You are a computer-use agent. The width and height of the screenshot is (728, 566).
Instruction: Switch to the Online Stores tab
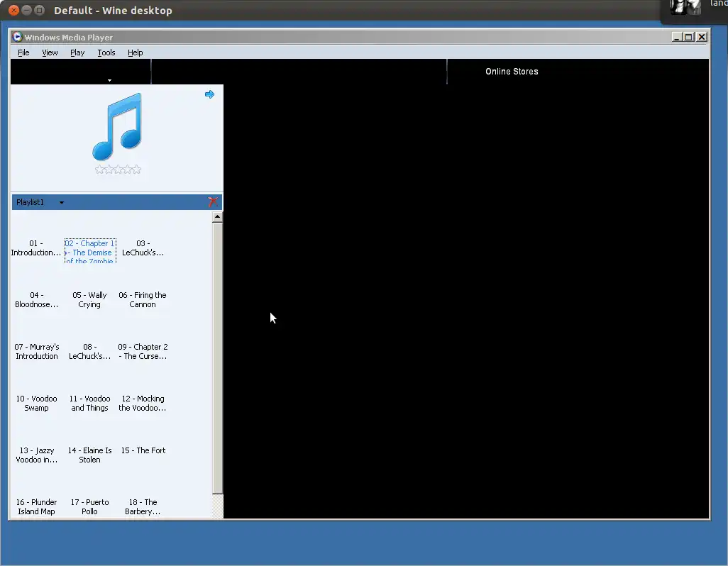click(x=512, y=71)
